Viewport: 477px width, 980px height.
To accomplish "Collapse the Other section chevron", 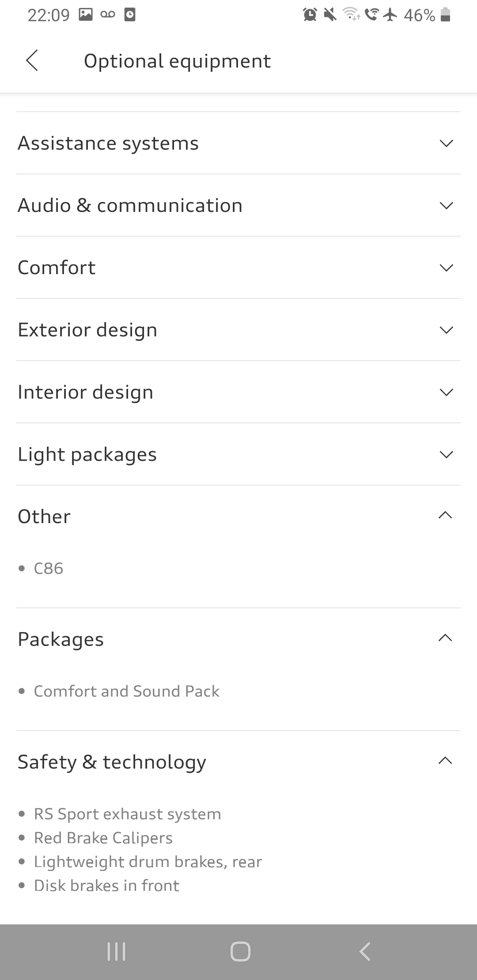I will [x=445, y=515].
